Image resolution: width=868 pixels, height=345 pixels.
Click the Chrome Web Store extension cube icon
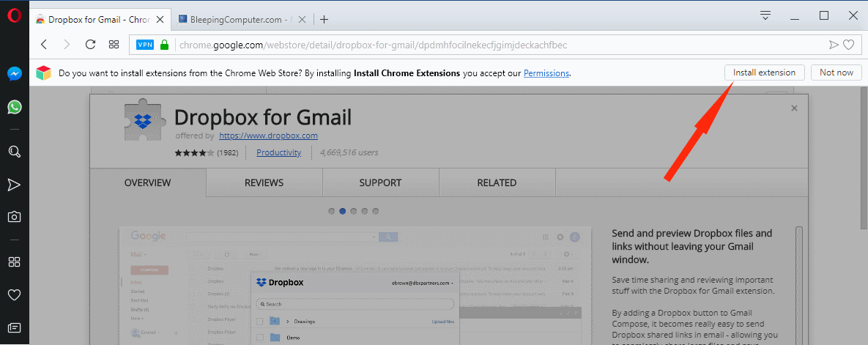pyautogui.click(x=44, y=73)
